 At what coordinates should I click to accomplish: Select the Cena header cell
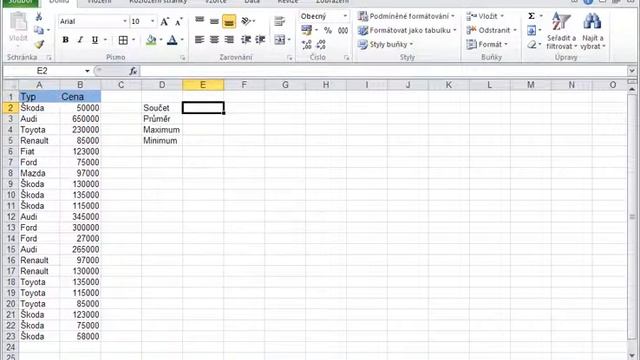click(80, 97)
